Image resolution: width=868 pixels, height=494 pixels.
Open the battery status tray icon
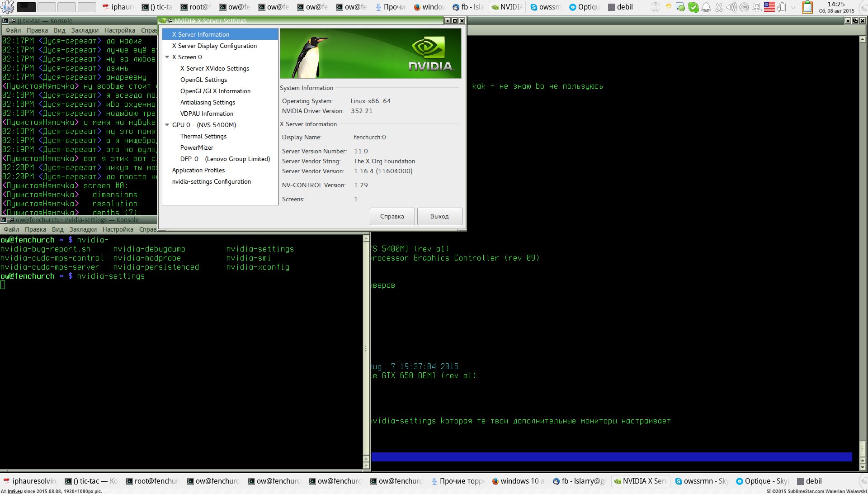tap(781, 7)
